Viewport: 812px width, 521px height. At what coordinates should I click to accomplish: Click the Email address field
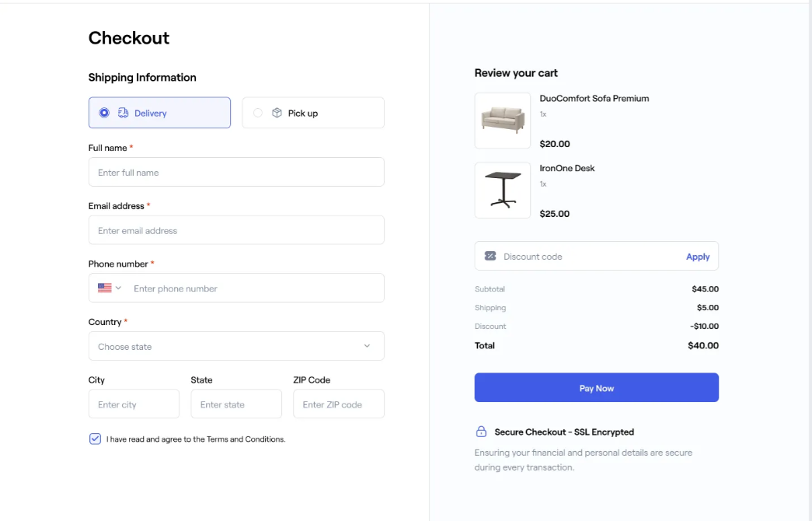coord(236,230)
